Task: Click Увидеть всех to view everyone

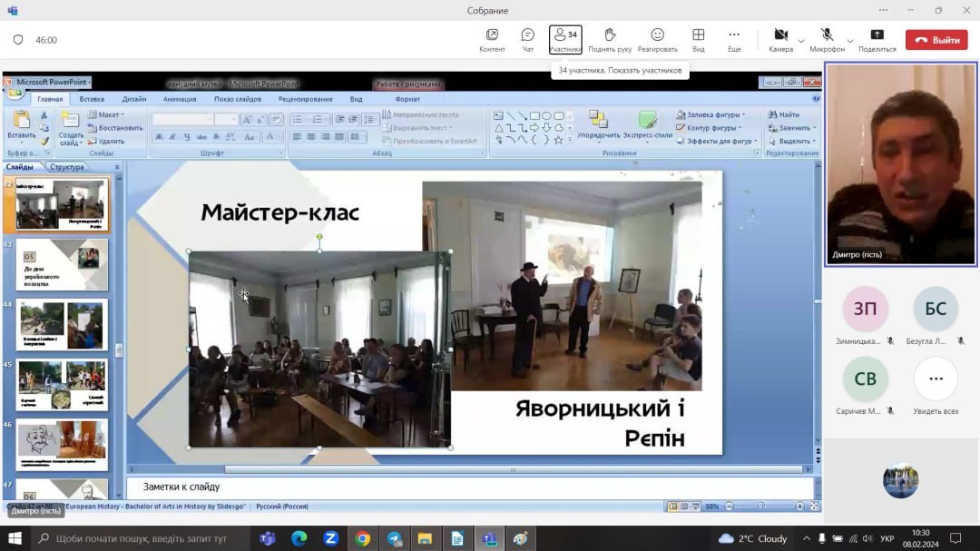Action: click(x=936, y=379)
